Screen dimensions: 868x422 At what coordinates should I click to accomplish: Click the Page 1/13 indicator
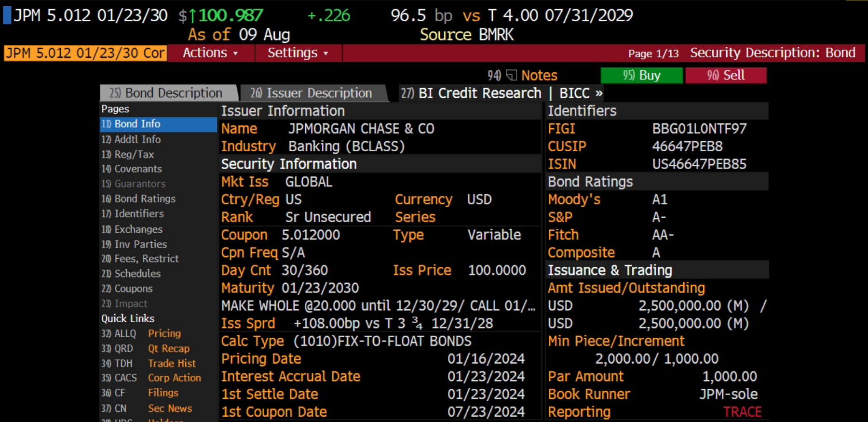tap(653, 53)
